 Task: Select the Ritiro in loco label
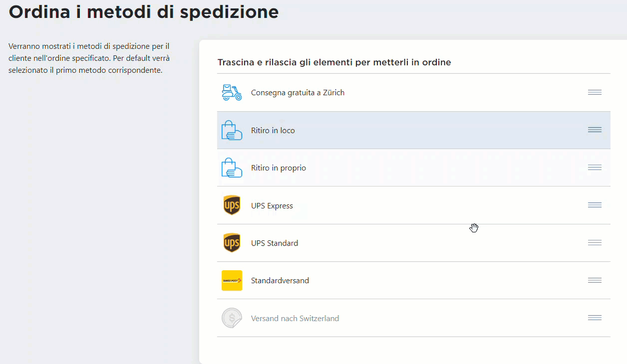(273, 131)
